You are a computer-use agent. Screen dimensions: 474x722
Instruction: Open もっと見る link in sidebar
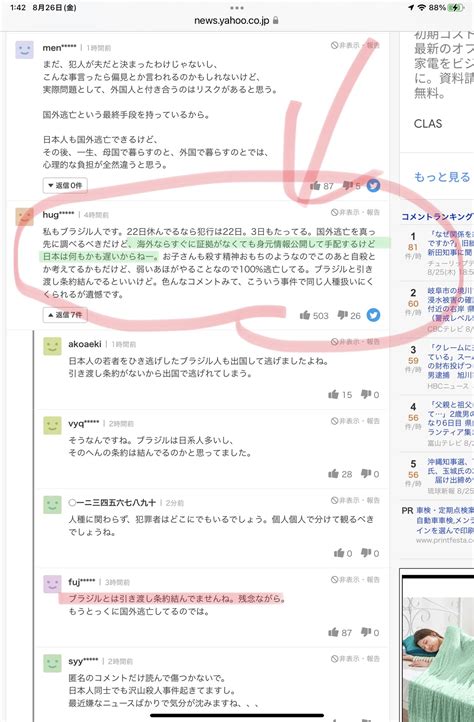point(442,177)
